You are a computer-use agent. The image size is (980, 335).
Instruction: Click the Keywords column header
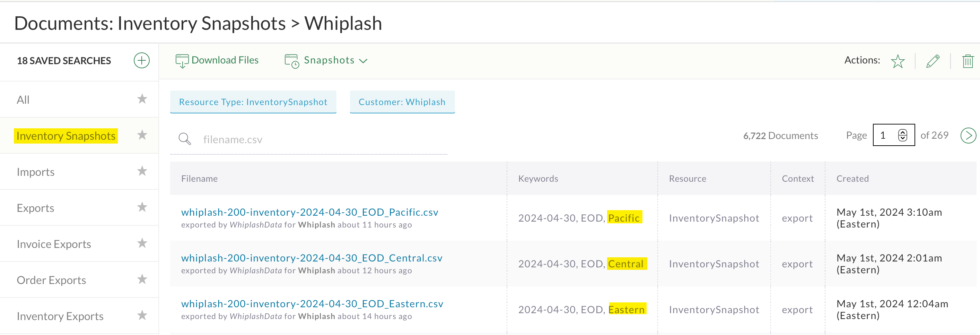pyautogui.click(x=538, y=179)
